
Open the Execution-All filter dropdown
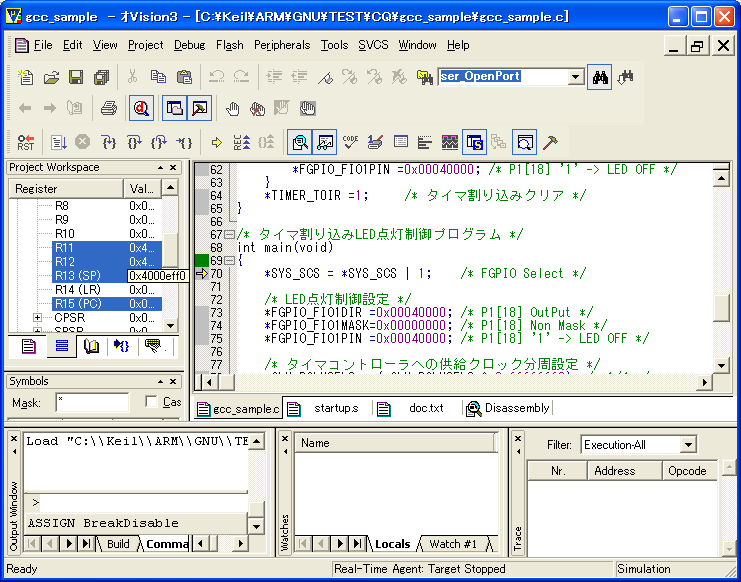click(x=688, y=445)
